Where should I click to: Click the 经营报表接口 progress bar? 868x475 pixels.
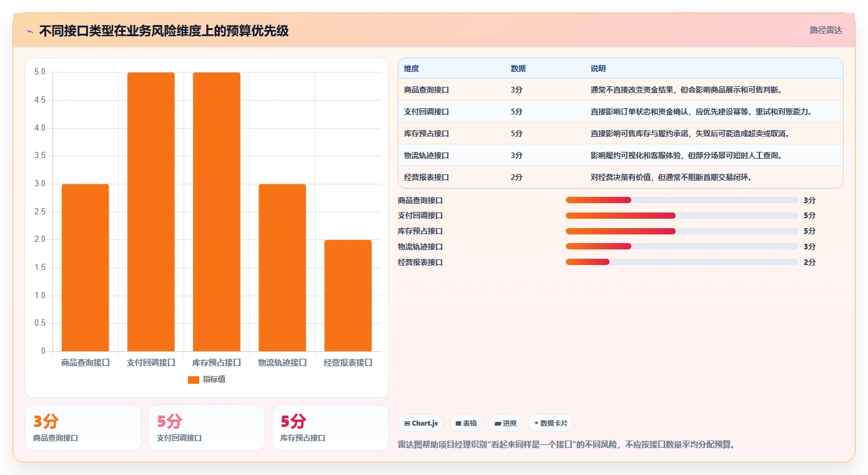682,262
